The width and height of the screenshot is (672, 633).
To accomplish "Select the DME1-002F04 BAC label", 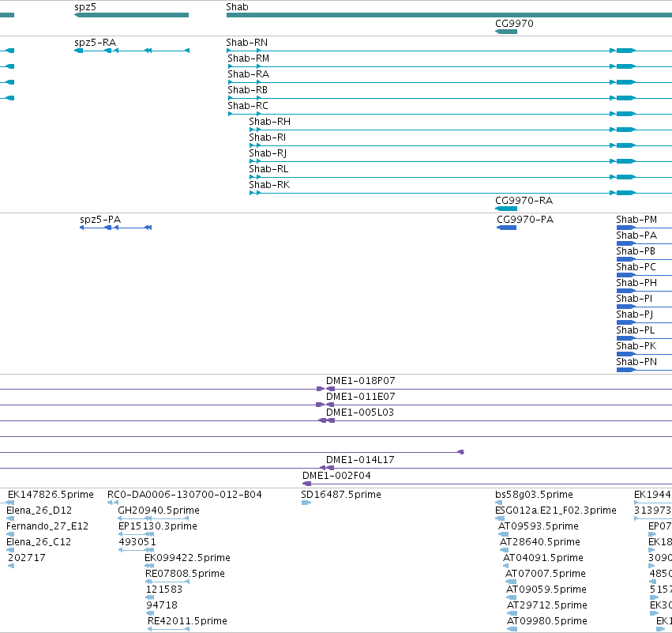I will [x=336, y=476].
